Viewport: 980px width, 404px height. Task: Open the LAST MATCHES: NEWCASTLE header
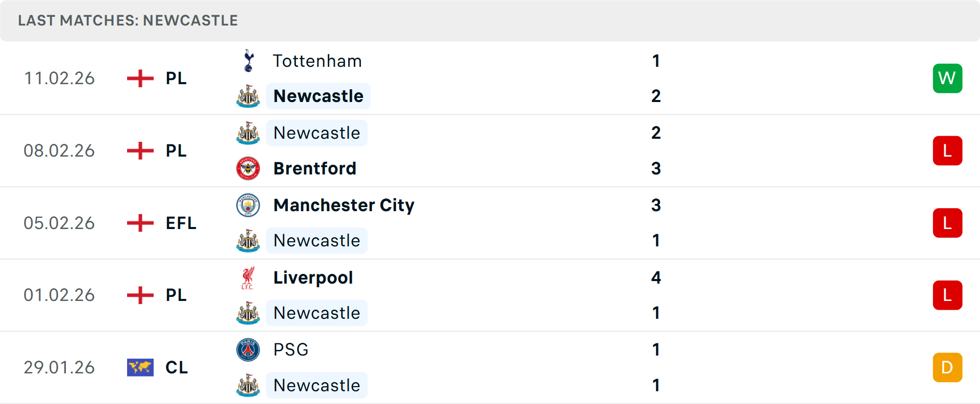[128, 20]
